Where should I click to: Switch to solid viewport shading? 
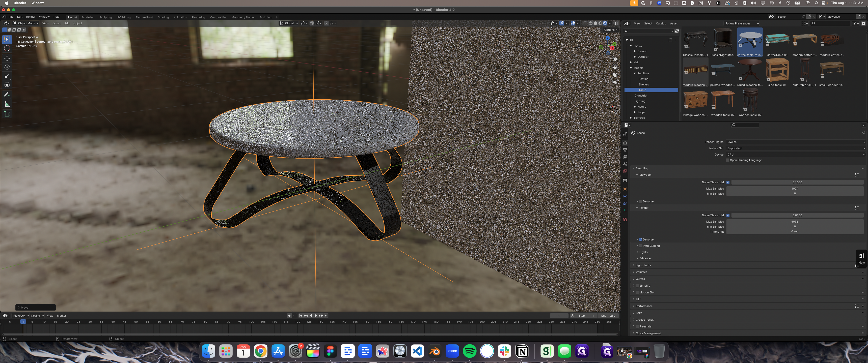coord(595,23)
